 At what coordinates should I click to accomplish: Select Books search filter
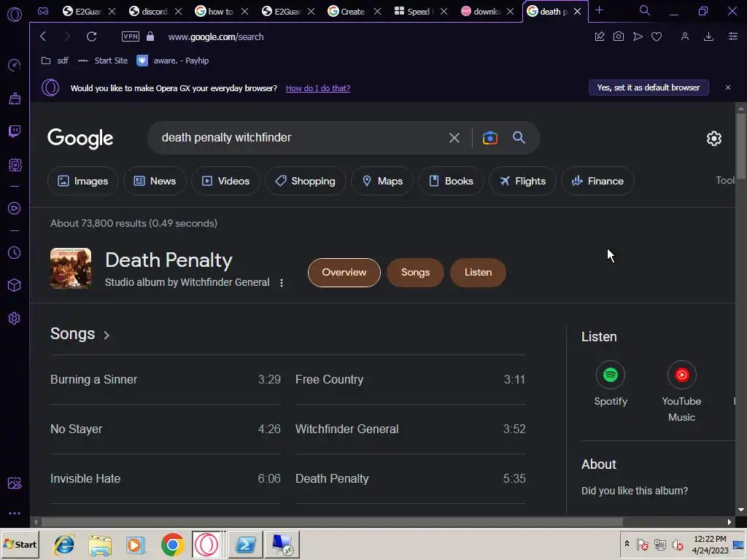451,181
